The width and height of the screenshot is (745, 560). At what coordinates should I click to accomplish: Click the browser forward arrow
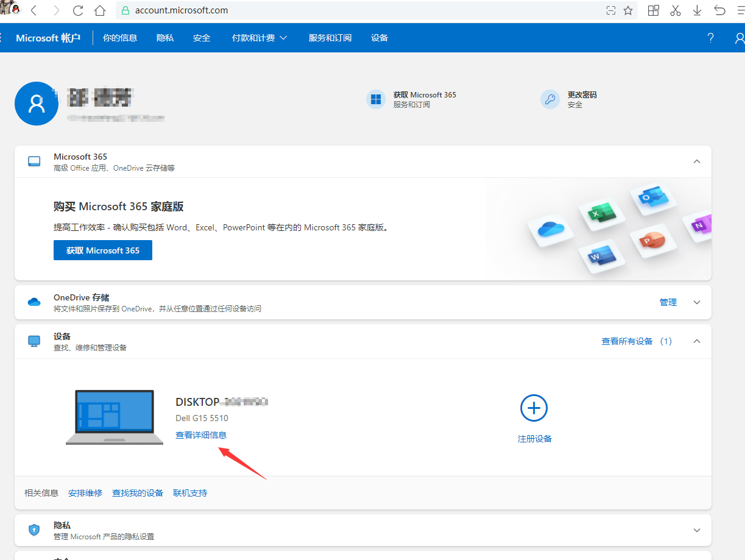tap(56, 10)
